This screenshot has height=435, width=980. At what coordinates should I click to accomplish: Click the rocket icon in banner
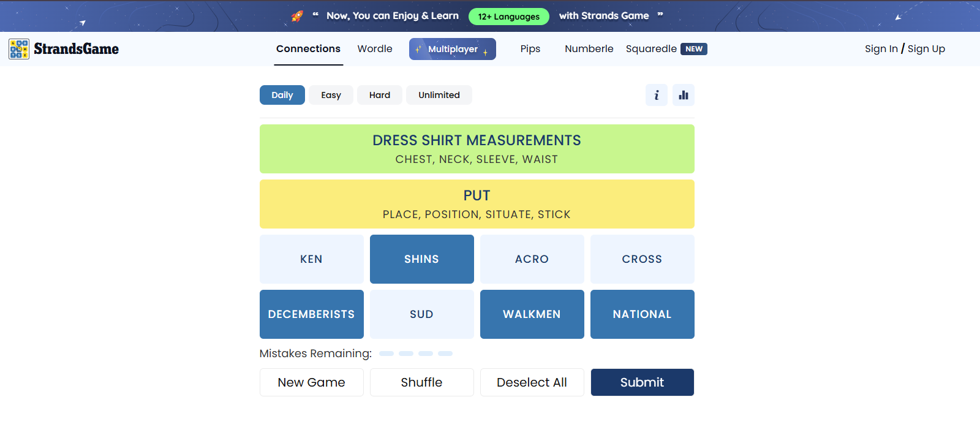297,16
